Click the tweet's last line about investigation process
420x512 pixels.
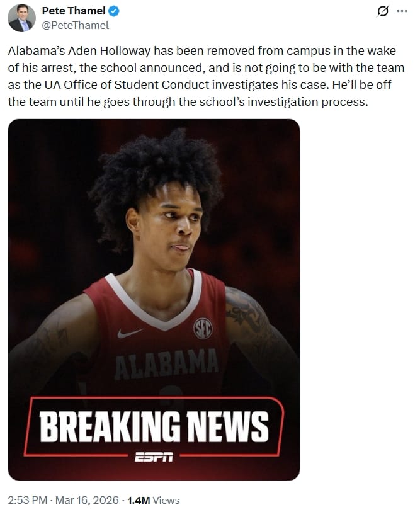click(x=188, y=101)
